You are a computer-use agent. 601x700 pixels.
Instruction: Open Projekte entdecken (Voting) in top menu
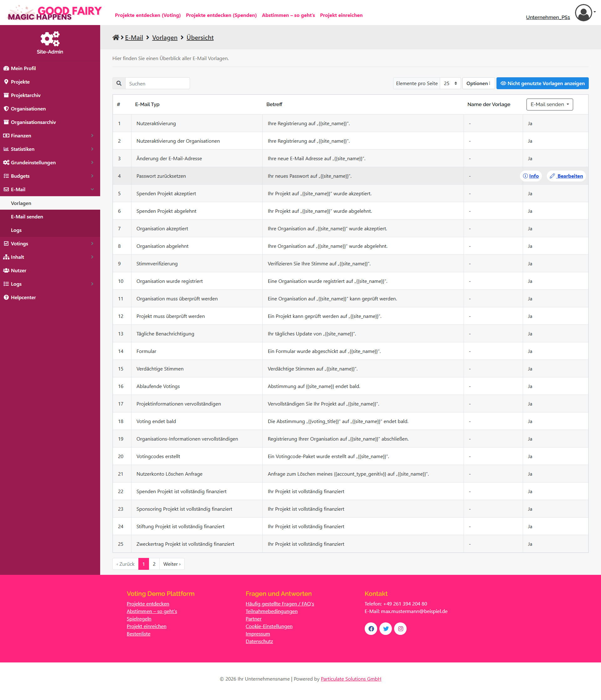[x=148, y=15]
